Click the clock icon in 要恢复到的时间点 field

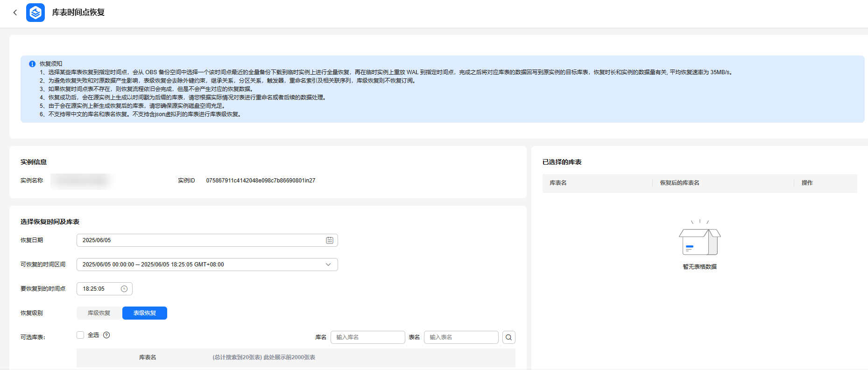pyautogui.click(x=124, y=289)
